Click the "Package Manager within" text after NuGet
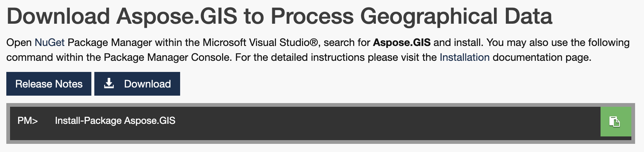This screenshot has width=644, height=152. tap(124, 43)
